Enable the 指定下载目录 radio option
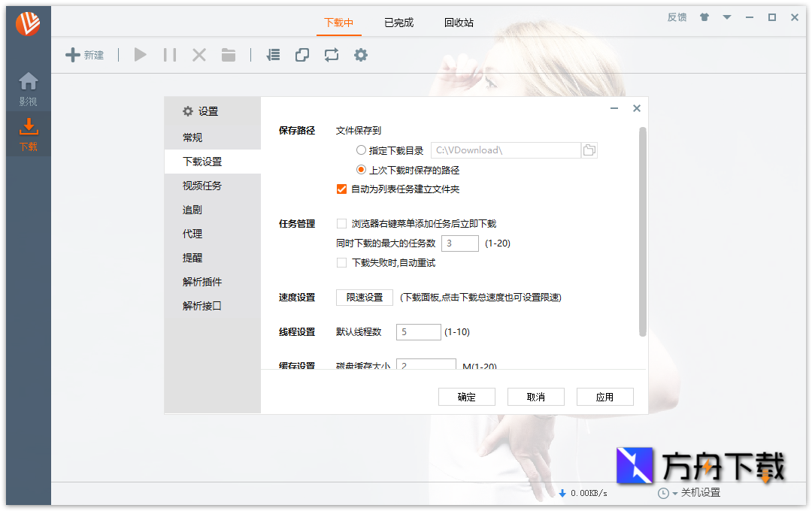The width and height of the screenshot is (812, 511). tap(361, 150)
